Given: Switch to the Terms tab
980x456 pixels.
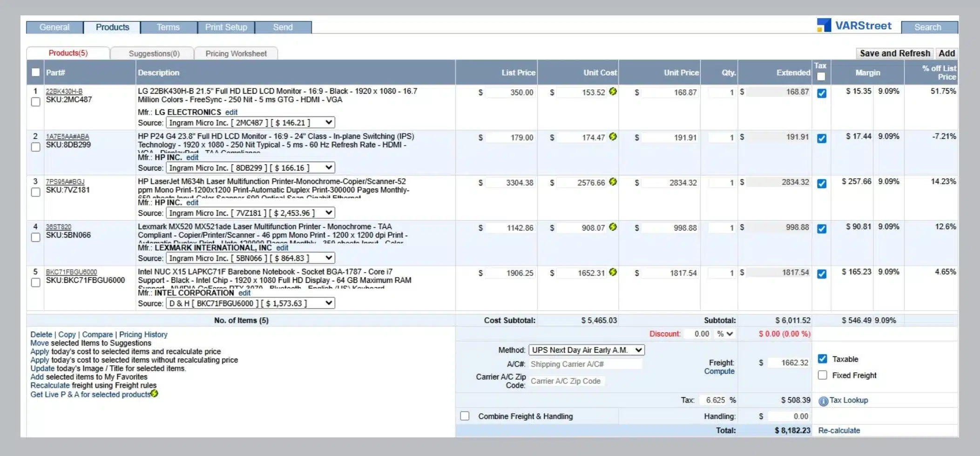Looking at the screenshot, I should coord(168,27).
